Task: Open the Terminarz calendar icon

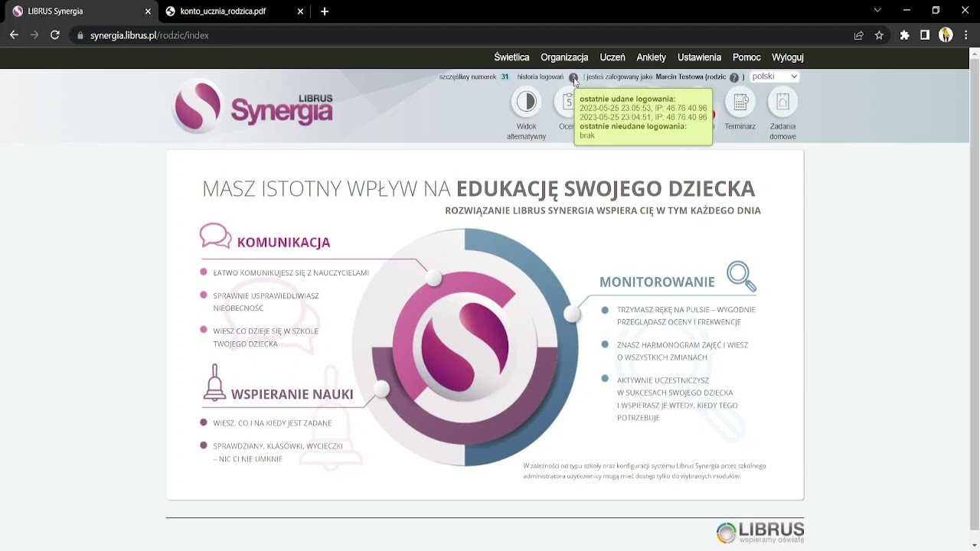Action: tap(740, 102)
